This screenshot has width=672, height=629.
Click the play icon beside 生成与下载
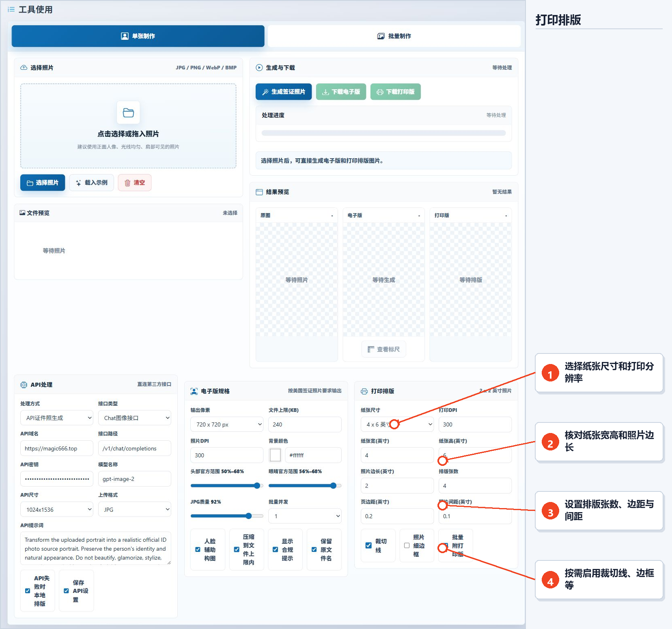point(259,68)
